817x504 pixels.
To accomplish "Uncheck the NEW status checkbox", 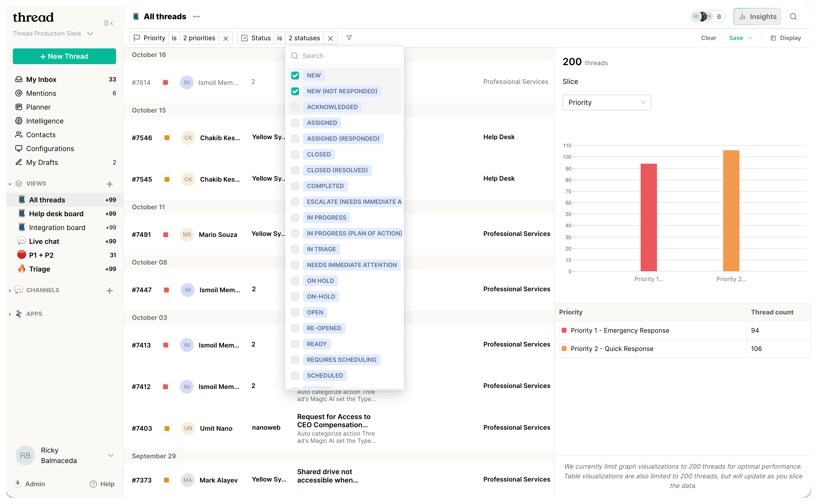I will tap(295, 76).
